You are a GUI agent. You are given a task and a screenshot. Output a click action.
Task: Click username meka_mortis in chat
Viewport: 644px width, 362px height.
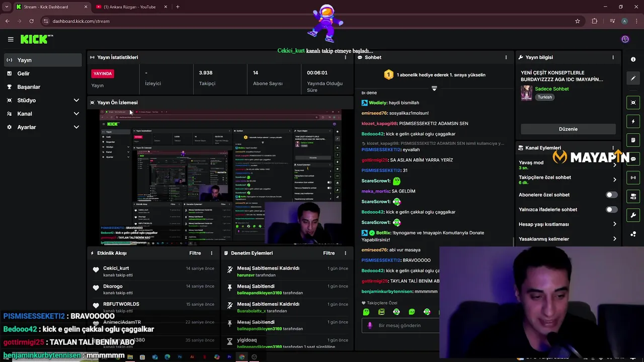coord(375,191)
